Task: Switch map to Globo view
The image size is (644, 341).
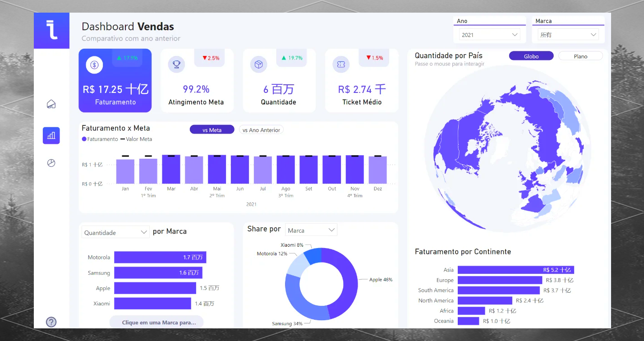Action: pyautogui.click(x=531, y=56)
